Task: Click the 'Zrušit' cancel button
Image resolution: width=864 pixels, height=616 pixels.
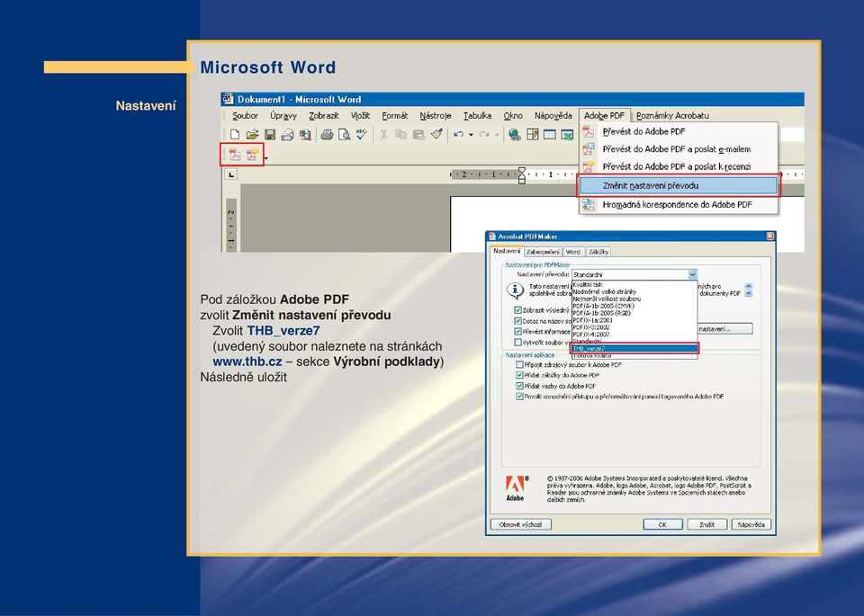Action: (x=707, y=524)
